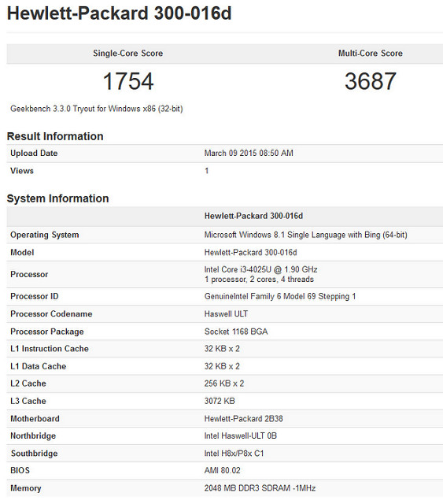Click the Geekbench 3.3.0 Tryout version line
443x504 pixels.
96,109
